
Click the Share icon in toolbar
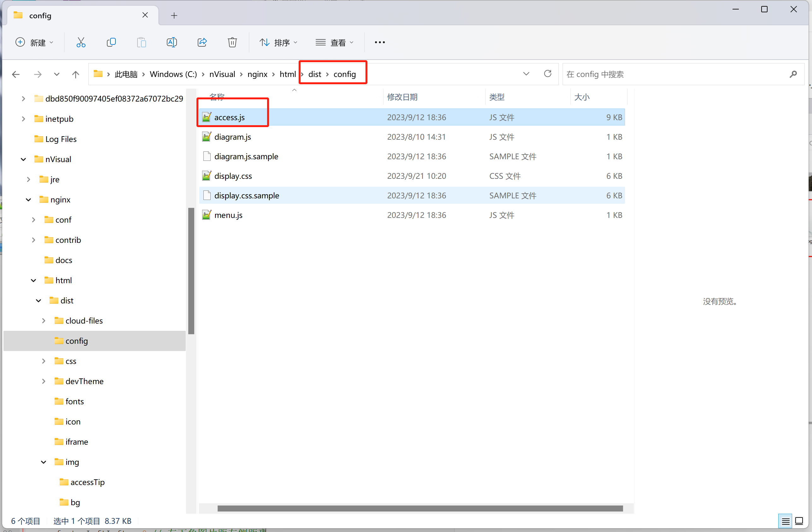202,42
